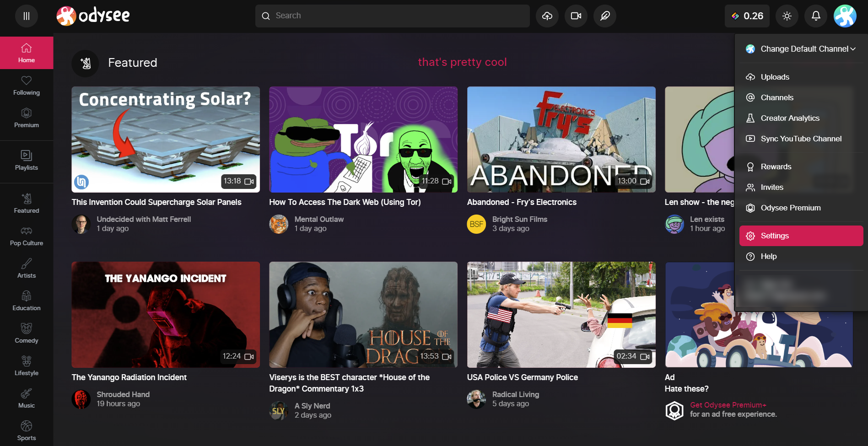Visit Shrouded Hand channel name
868x446 pixels.
click(x=123, y=394)
